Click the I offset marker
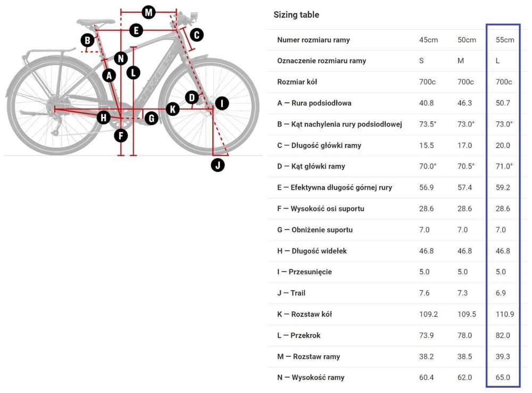The image size is (532, 393). (221, 103)
